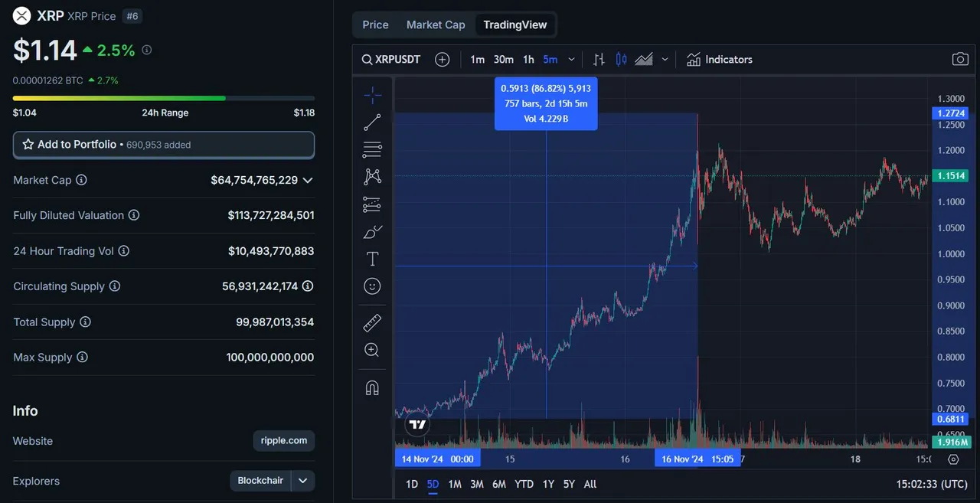Show Circulating Supply label info icon
The image size is (980, 503).
[x=115, y=286]
